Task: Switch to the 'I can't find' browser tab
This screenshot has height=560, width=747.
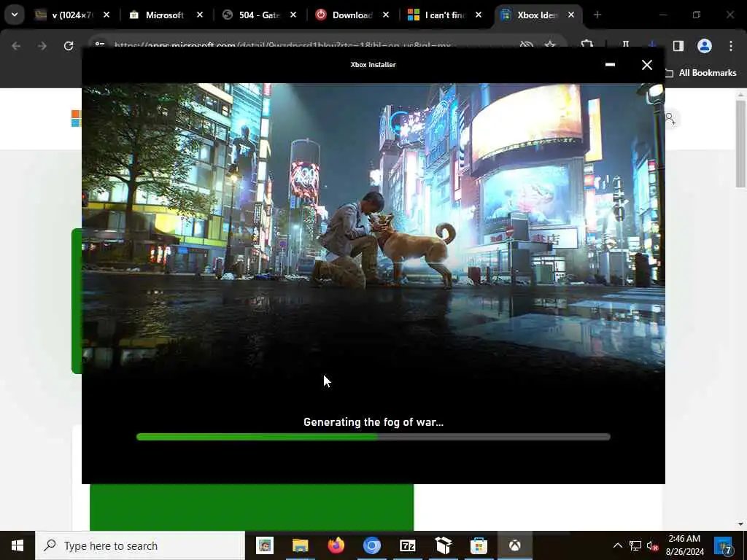Action: pos(444,15)
